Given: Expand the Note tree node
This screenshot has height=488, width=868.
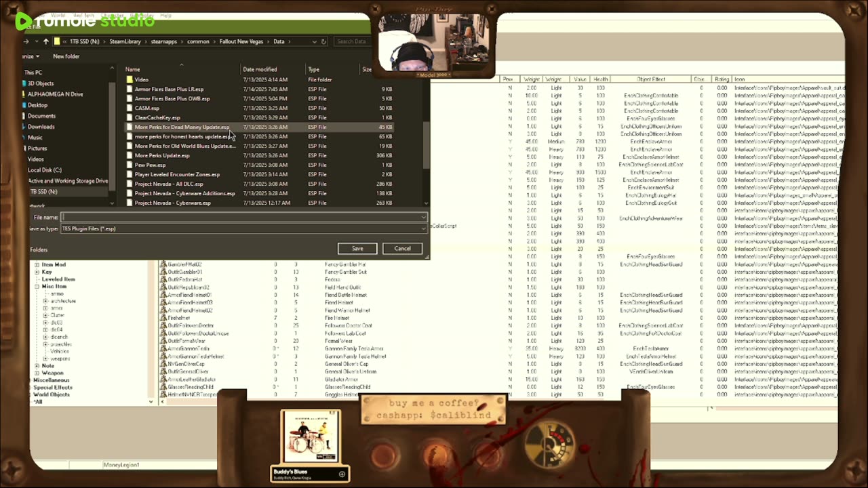Looking at the screenshot, I should pyautogui.click(x=37, y=365).
